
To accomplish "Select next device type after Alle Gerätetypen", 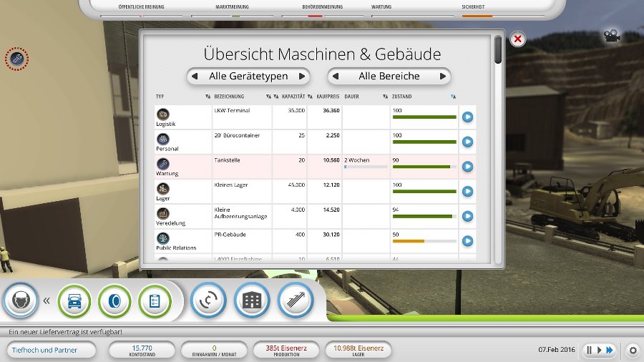I will 302,76.
